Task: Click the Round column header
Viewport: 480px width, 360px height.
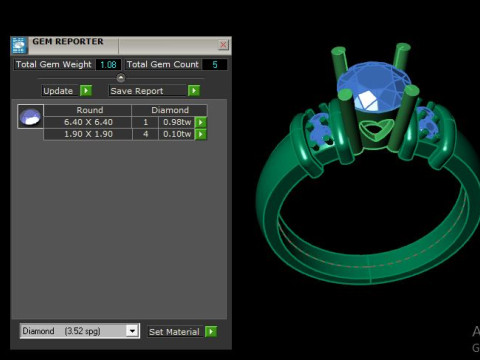Action: coord(88,110)
